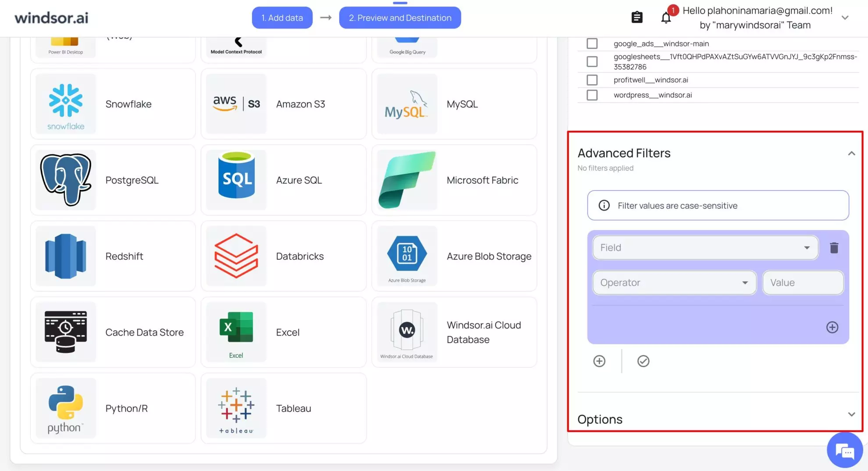Select the PostgreSQL destination card

click(113, 180)
